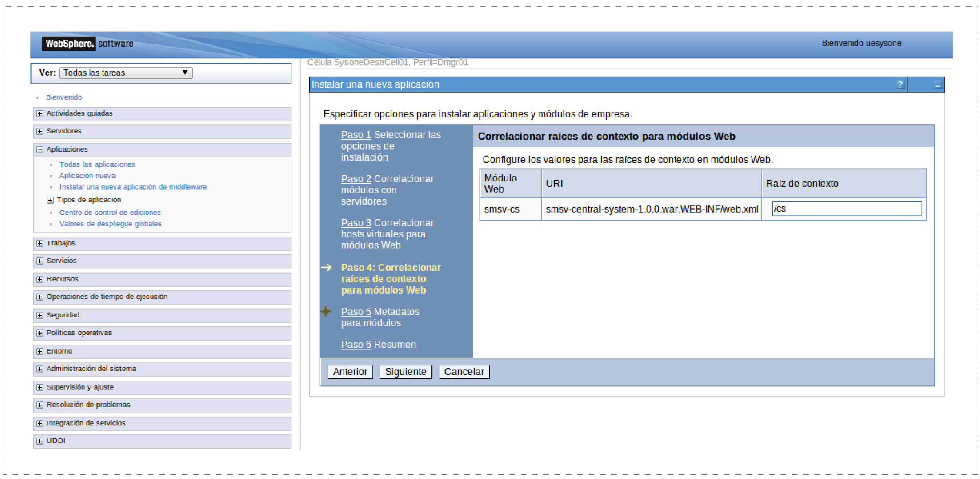980x479 pixels.
Task: Open Todas las aplicaciones link
Action: [x=97, y=164]
